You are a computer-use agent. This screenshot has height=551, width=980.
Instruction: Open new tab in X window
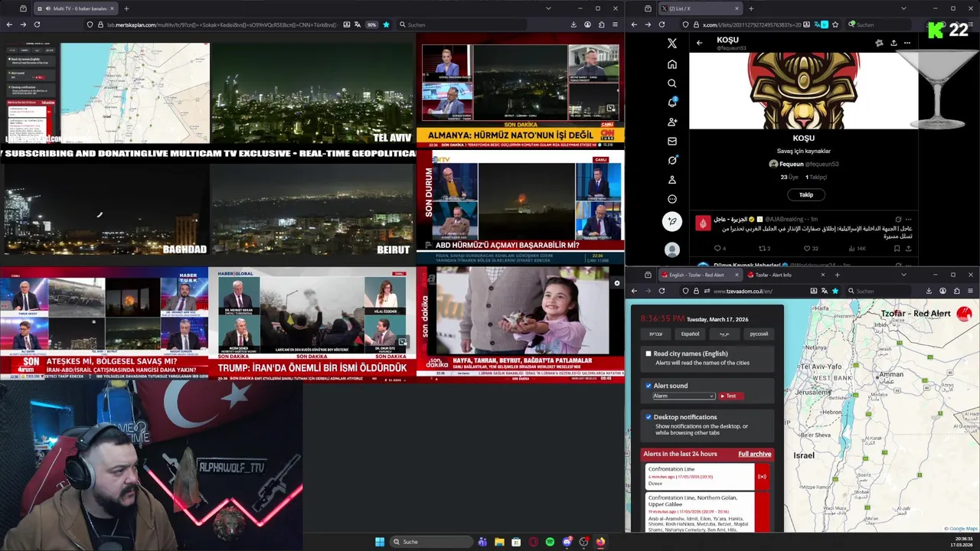click(x=751, y=8)
